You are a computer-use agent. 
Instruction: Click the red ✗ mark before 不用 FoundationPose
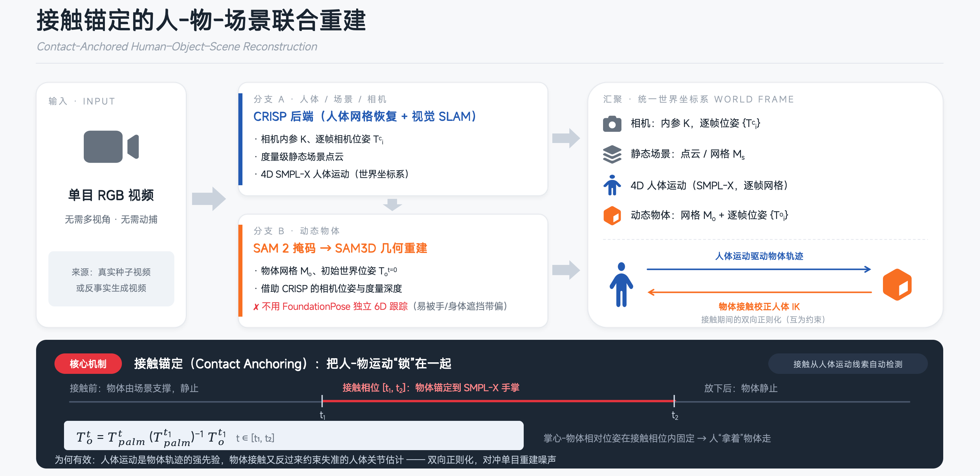click(x=256, y=307)
